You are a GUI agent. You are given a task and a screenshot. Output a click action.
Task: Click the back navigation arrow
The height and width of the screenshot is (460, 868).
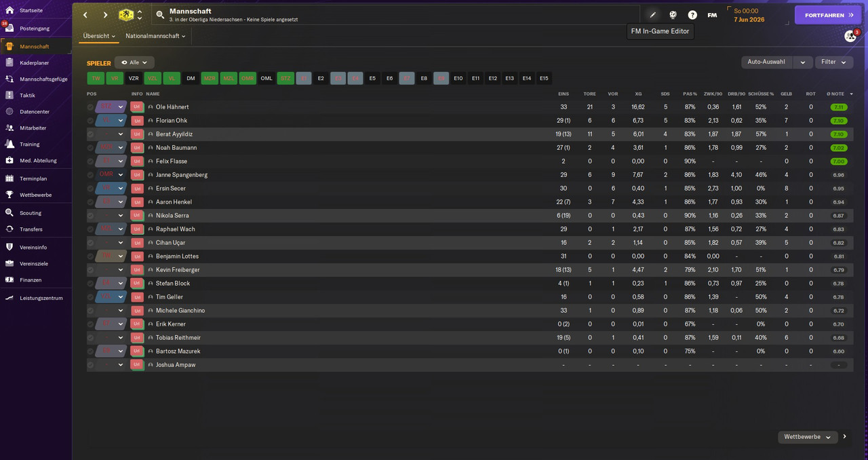[85, 15]
